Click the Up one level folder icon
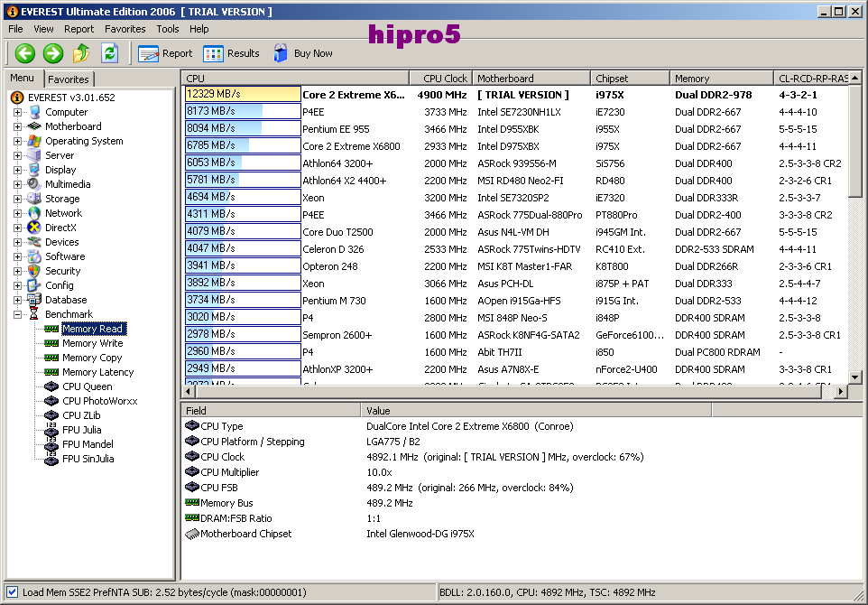868x605 pixels. click(81, 53)
